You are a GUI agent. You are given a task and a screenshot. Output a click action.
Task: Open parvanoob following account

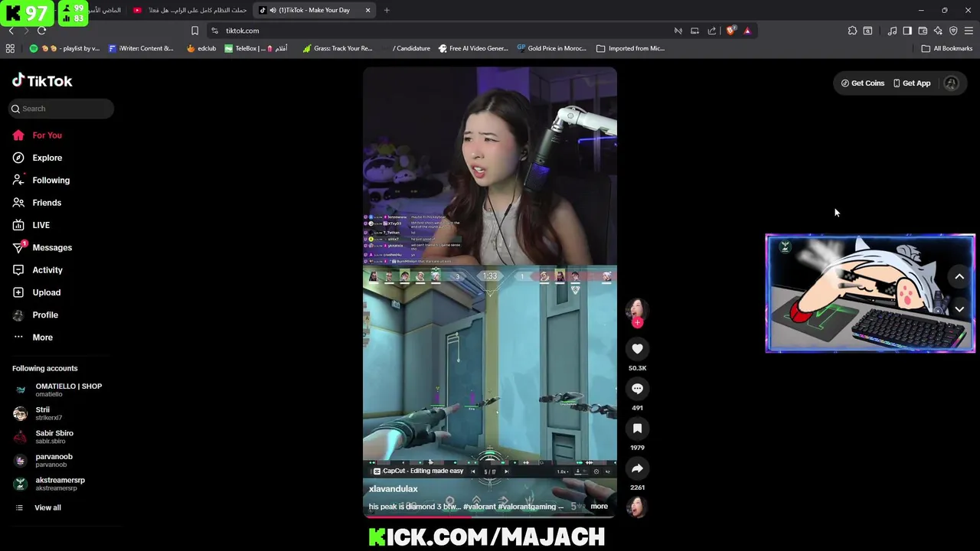[43, 461]
